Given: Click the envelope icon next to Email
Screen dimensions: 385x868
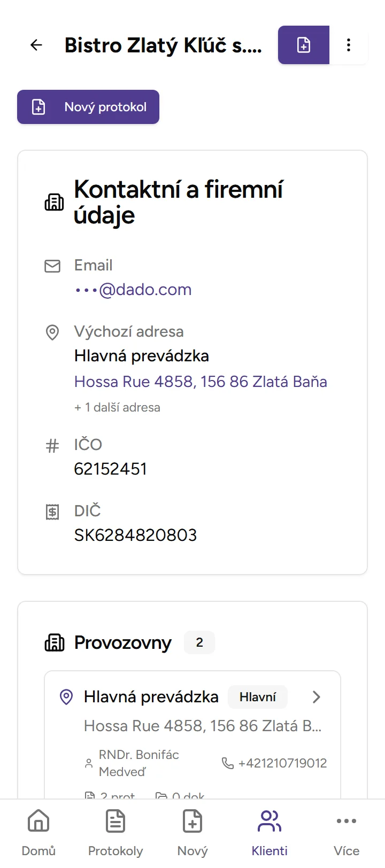Looking at the screenshot, I should click(x=52, y=266).
